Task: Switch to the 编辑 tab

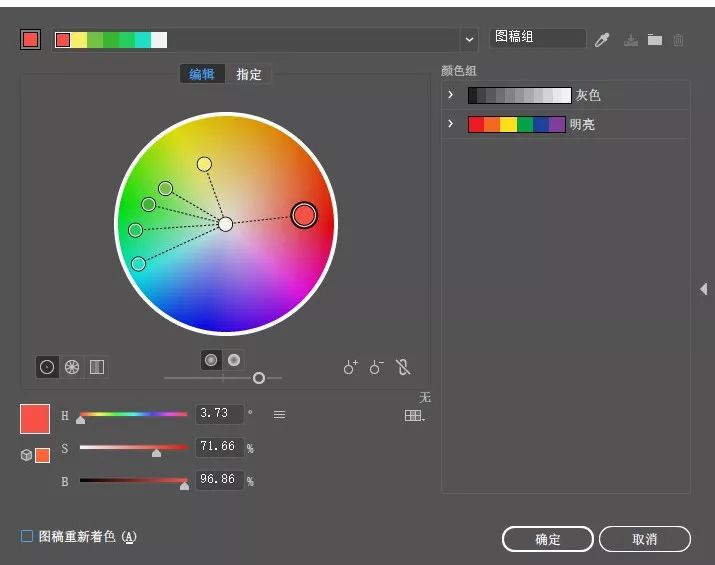Action: [202, 74]
